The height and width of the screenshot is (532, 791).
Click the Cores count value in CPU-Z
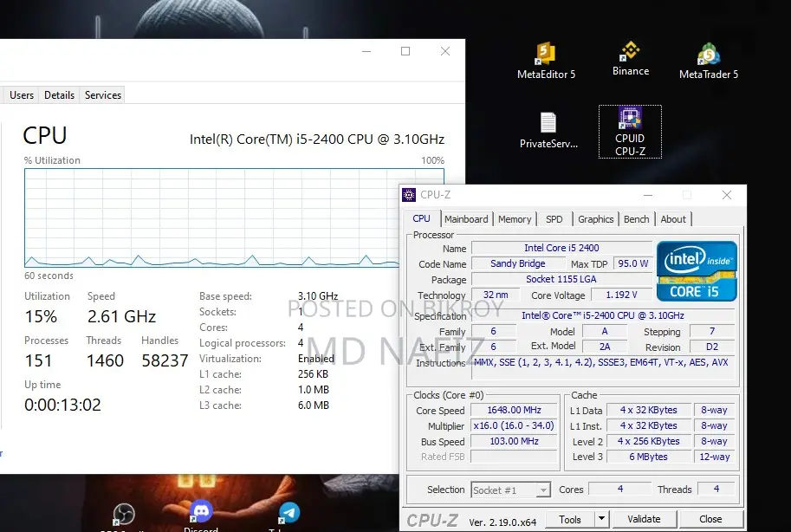[x=620, y=489]
